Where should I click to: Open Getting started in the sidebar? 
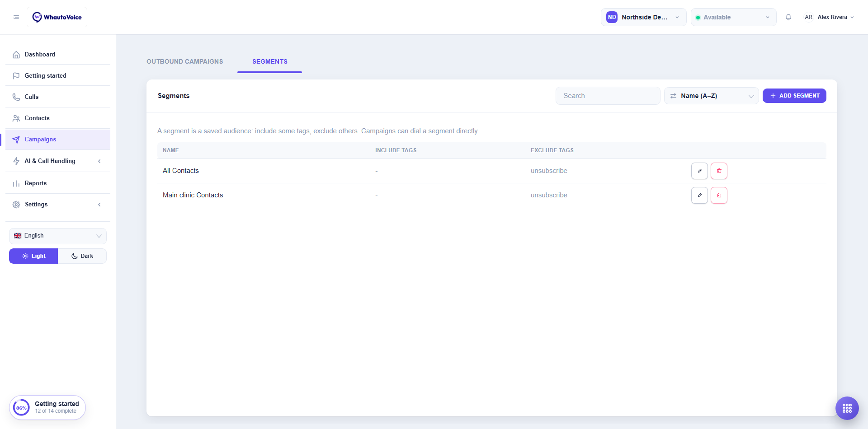58,75
